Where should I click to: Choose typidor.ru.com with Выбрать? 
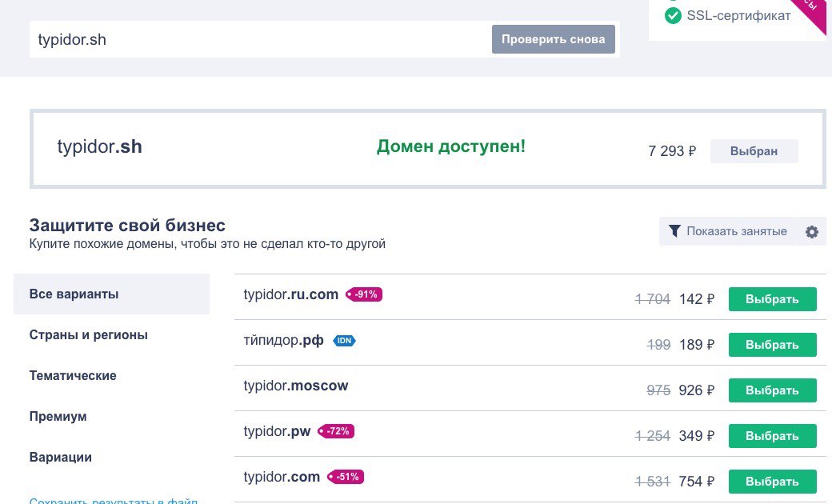coord(772,299)
